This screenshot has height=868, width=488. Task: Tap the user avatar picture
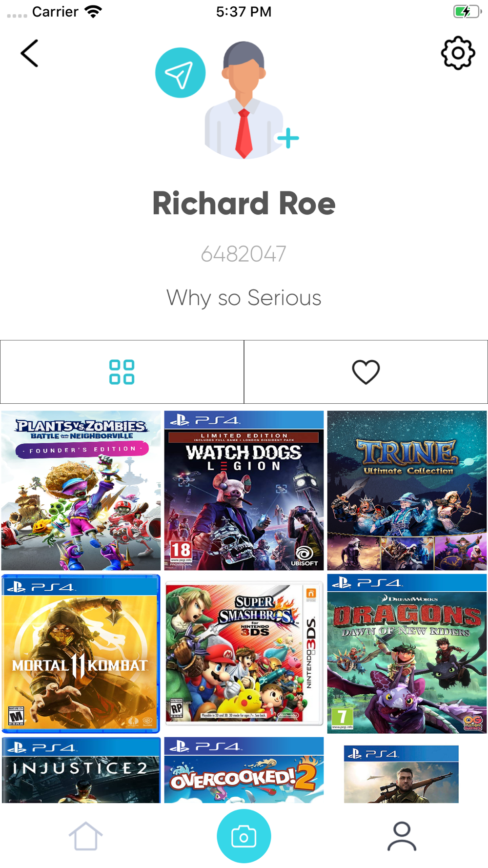tap(244, 100)
